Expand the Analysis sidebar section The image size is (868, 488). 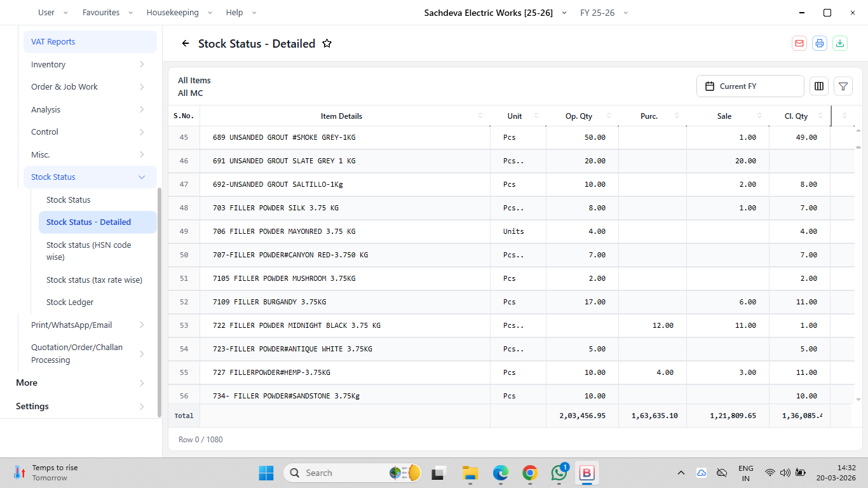[90, 109]
